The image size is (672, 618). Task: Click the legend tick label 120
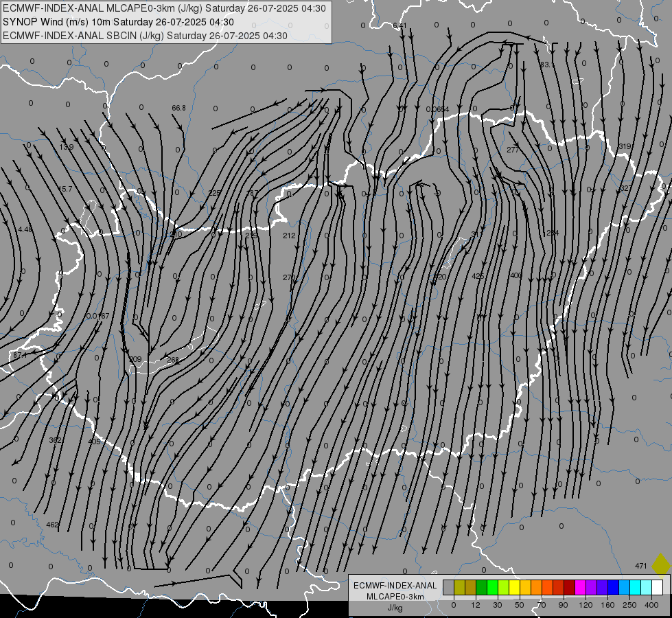click(x=586, y=605)
